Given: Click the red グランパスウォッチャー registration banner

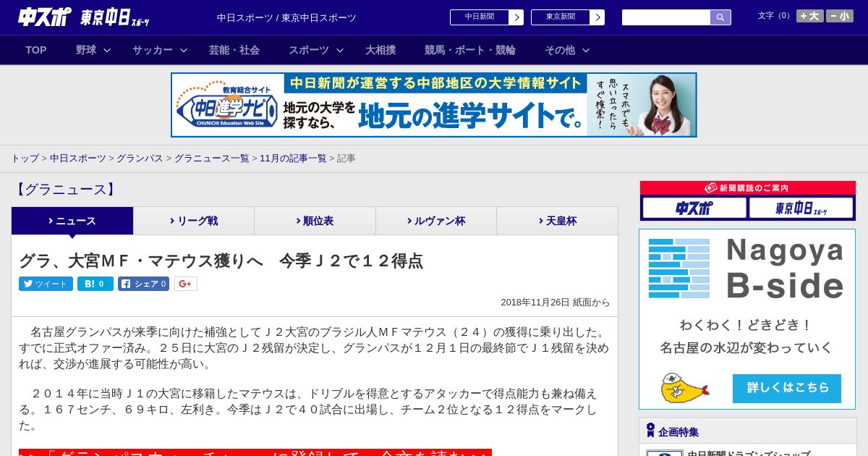Looking at the screenshot, I should 255,452.
